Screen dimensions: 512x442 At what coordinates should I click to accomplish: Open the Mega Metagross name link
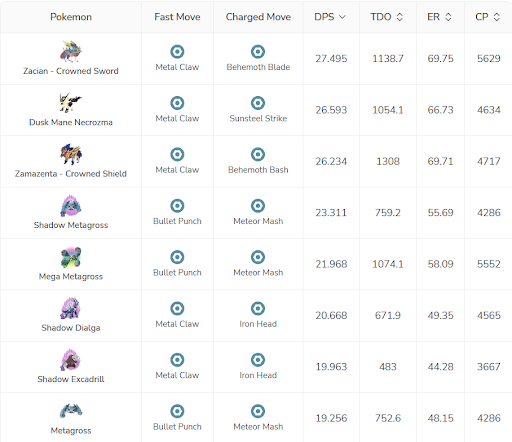pos(71,277)
